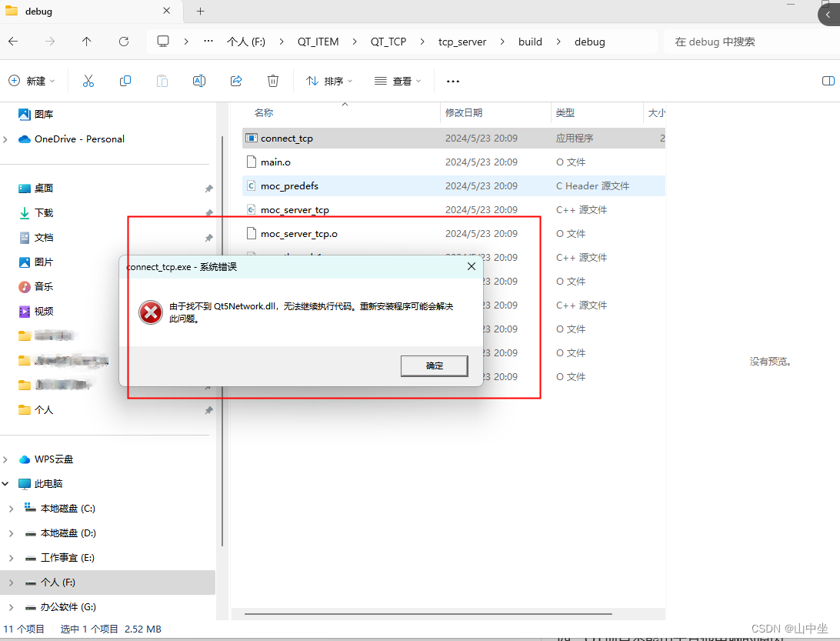Click the 确定 button in error dialog
Viewport: 840px width, 641px height.
coord(435,366)
